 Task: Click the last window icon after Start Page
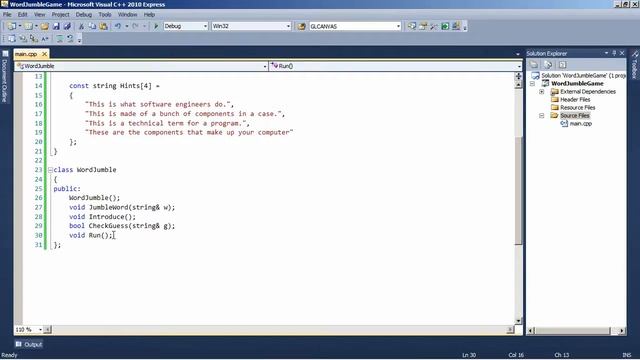coord(456,26)
